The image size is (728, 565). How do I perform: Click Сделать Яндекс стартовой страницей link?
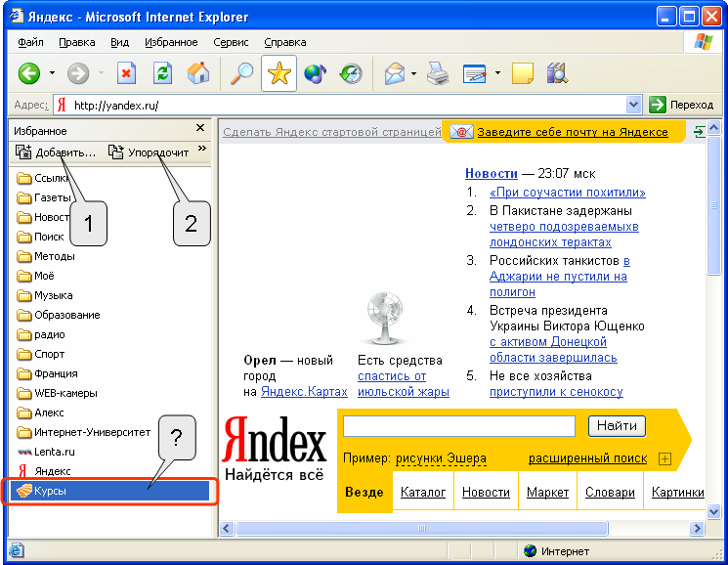[332, 132]
